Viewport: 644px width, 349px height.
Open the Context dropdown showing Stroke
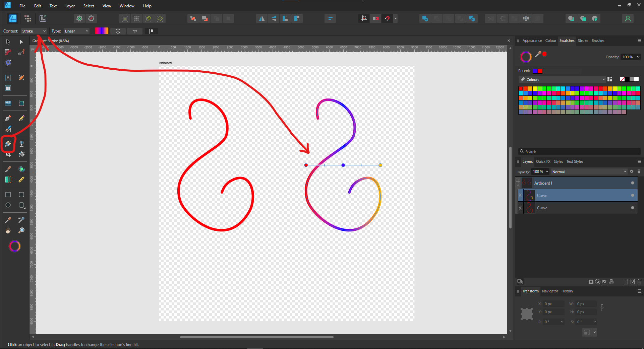tap(34, 31)
